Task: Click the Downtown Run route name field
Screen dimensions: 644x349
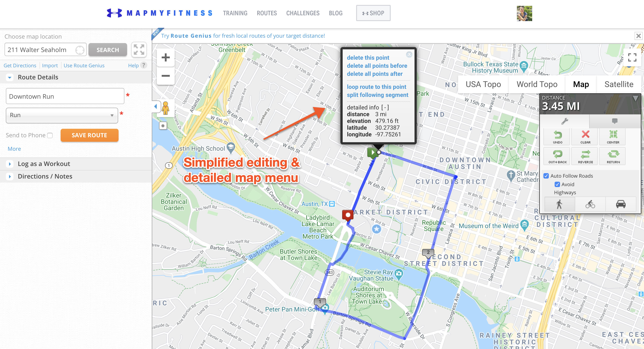Action: coord(65,96)
